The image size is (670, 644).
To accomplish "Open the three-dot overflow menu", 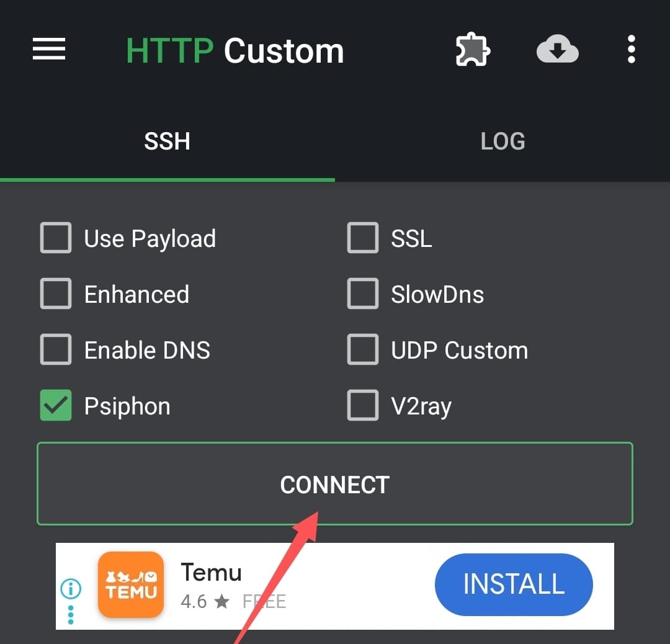I will (631, 50).
